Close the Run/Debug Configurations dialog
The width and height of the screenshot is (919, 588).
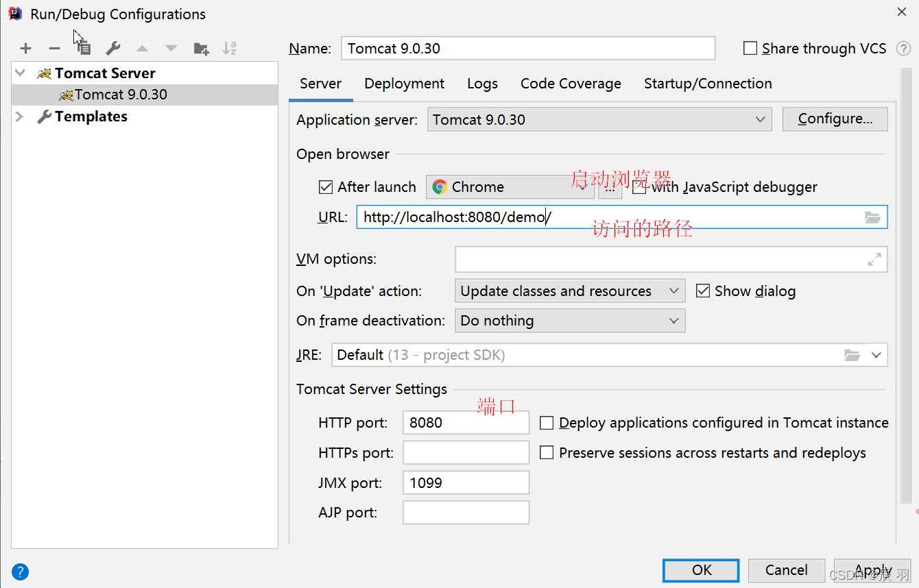(901, 12)
